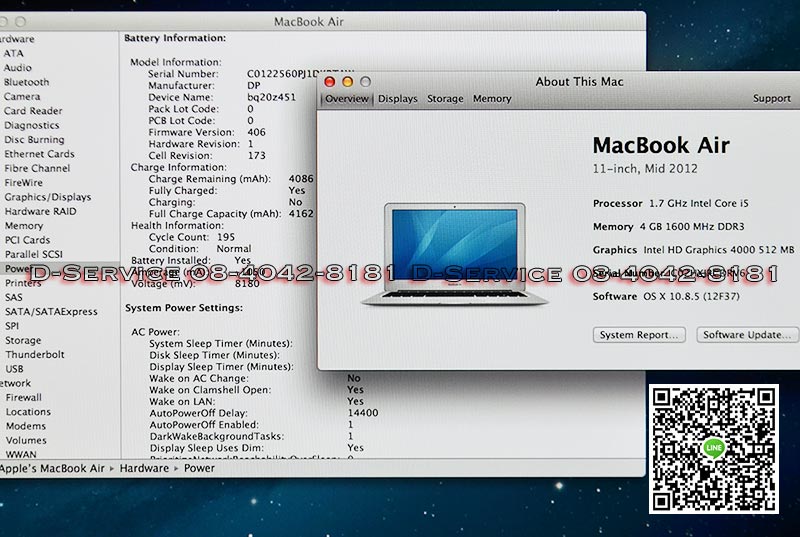
Task: Click the Processor 1.7 GHz Intel Core i5 text
Action: (x=670, y=203)
